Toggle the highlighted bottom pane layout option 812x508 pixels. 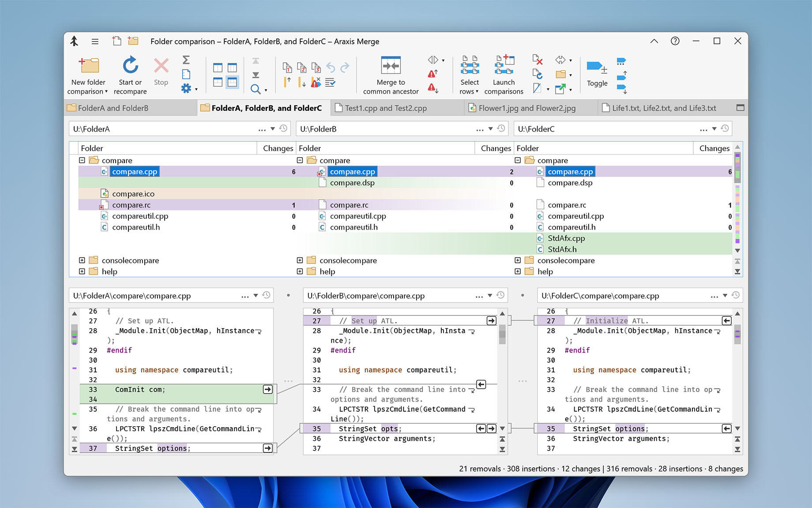pos(233,82)
